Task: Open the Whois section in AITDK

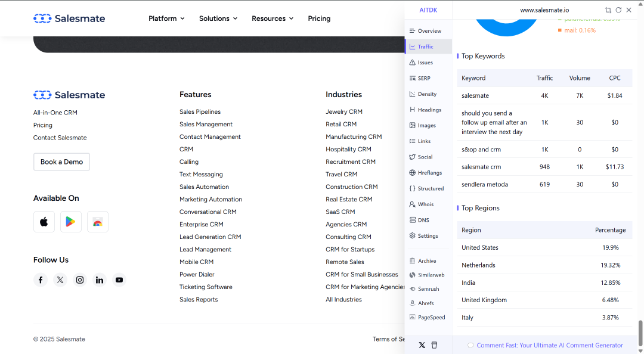Action: [428, 204]
